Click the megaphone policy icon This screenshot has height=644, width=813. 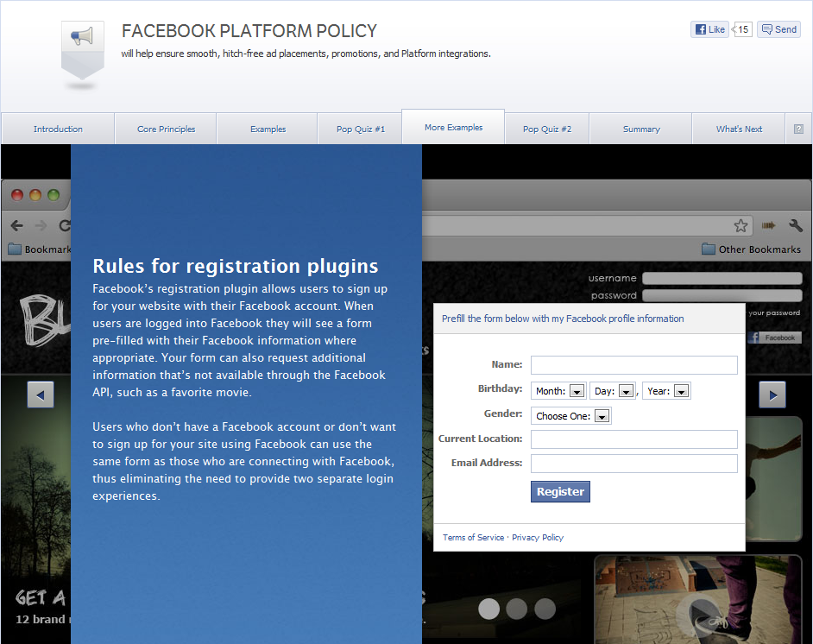83,51
